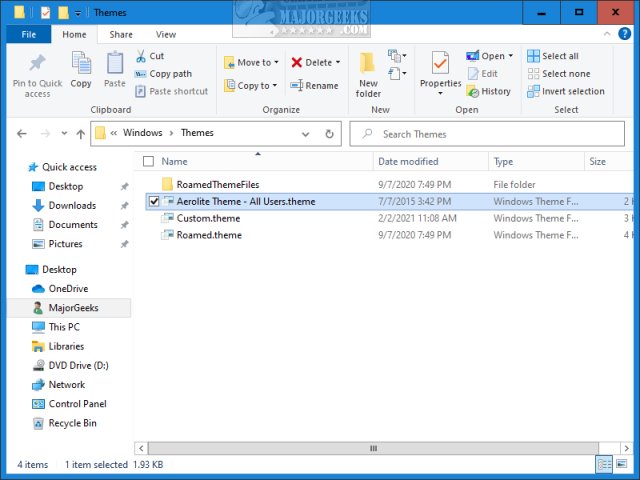
Task: Select the Roamed.theme file
Action: point(209,235)
